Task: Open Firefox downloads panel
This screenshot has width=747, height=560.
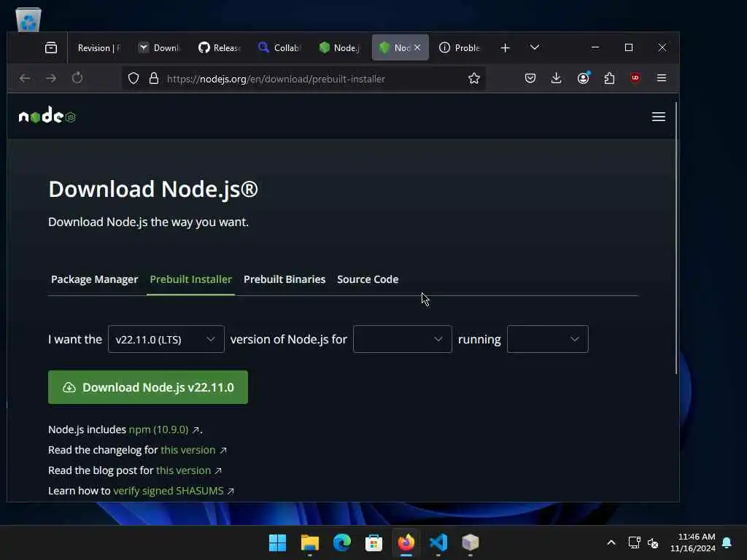Action: (x=556, y=78)
